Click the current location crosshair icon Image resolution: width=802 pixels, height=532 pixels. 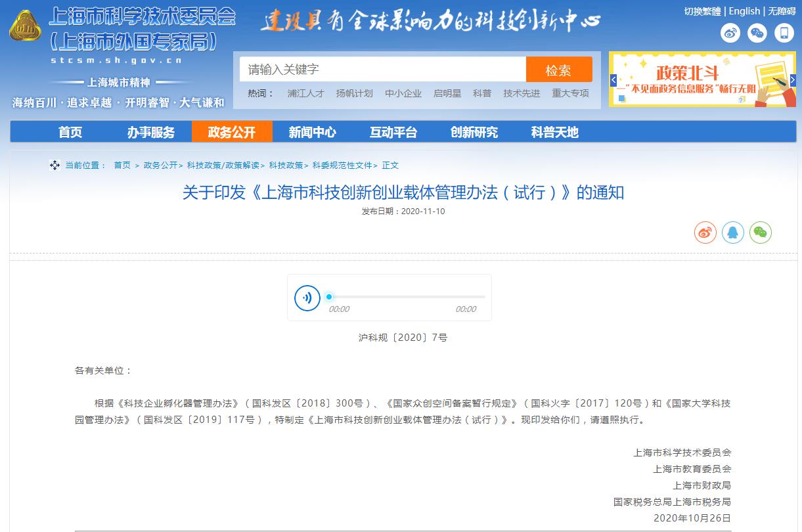(x=55, y=166)
